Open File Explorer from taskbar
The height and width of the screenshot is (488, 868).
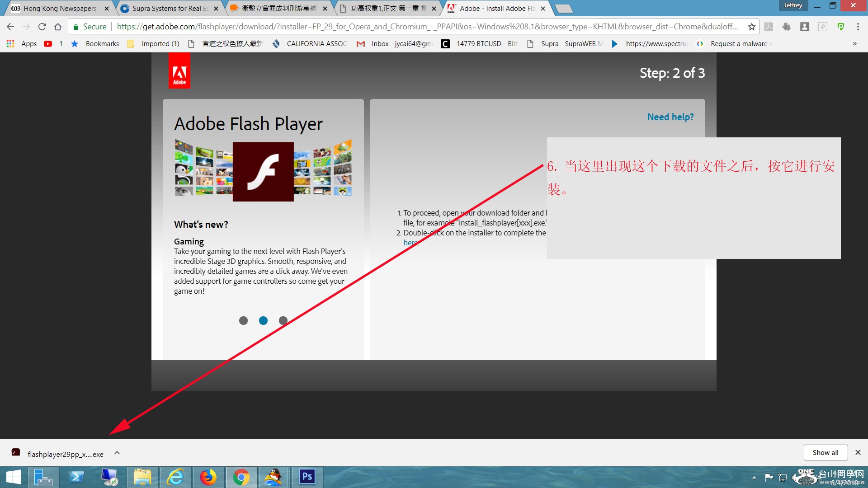142,477
